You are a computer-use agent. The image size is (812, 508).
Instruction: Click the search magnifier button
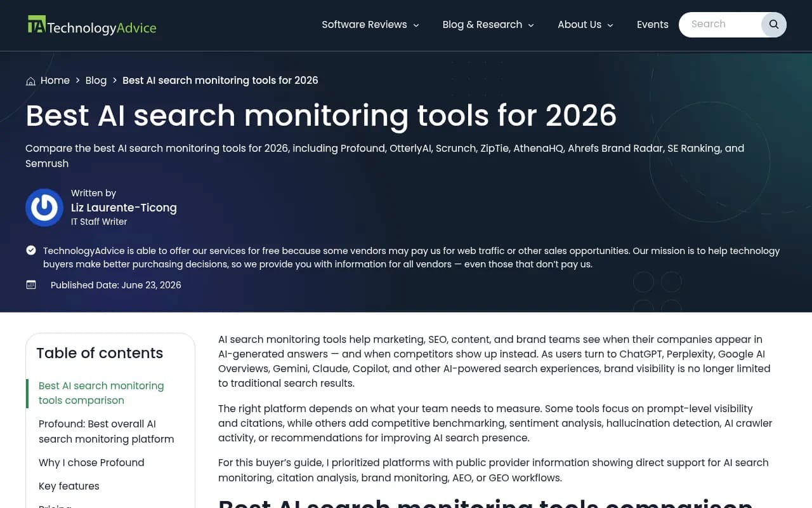pos(774,25)
